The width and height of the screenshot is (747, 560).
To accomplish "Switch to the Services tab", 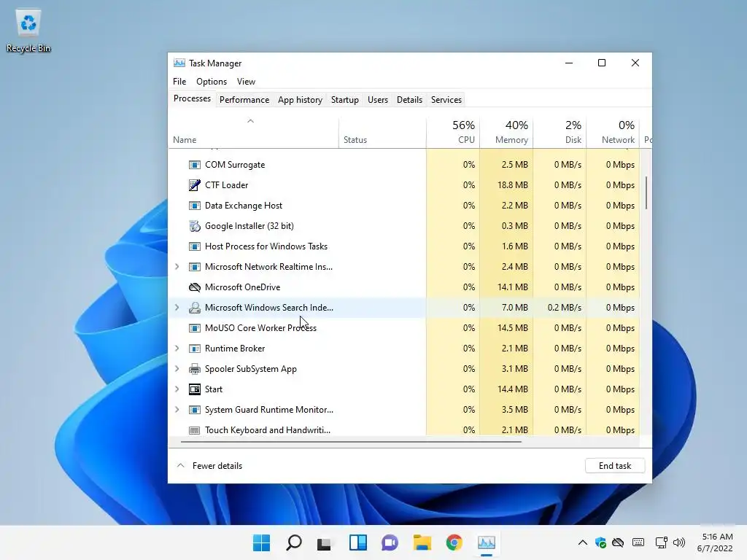I will (x=446, y=99).
